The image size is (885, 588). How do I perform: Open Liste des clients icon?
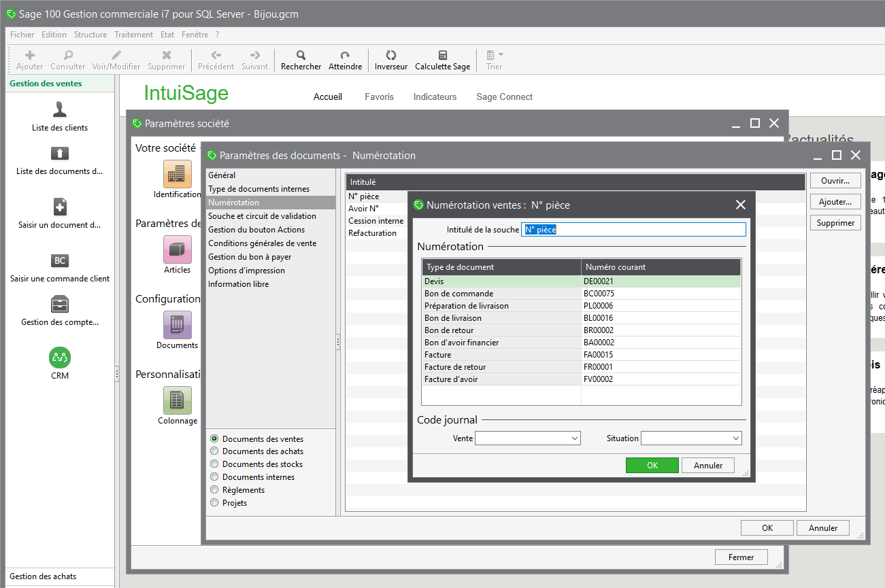coord(60,109)
